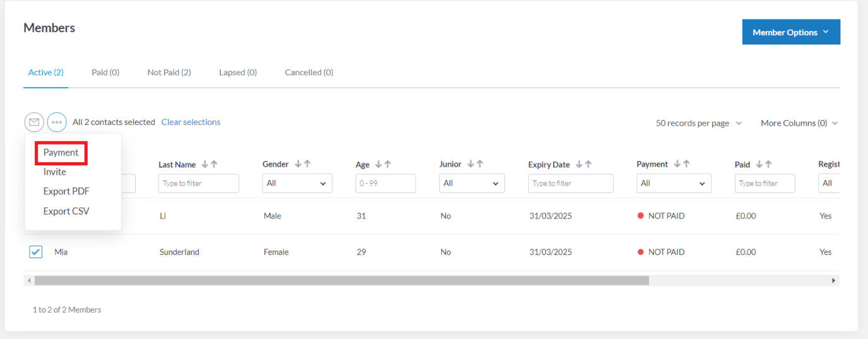
Task: Click the Expiry Date filter field
Action: [571, 183]
